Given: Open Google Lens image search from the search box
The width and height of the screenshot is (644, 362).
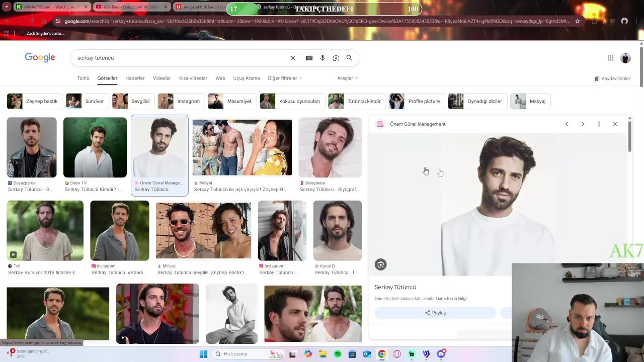Looking at the screenshot, I should [x=336, y=58].
